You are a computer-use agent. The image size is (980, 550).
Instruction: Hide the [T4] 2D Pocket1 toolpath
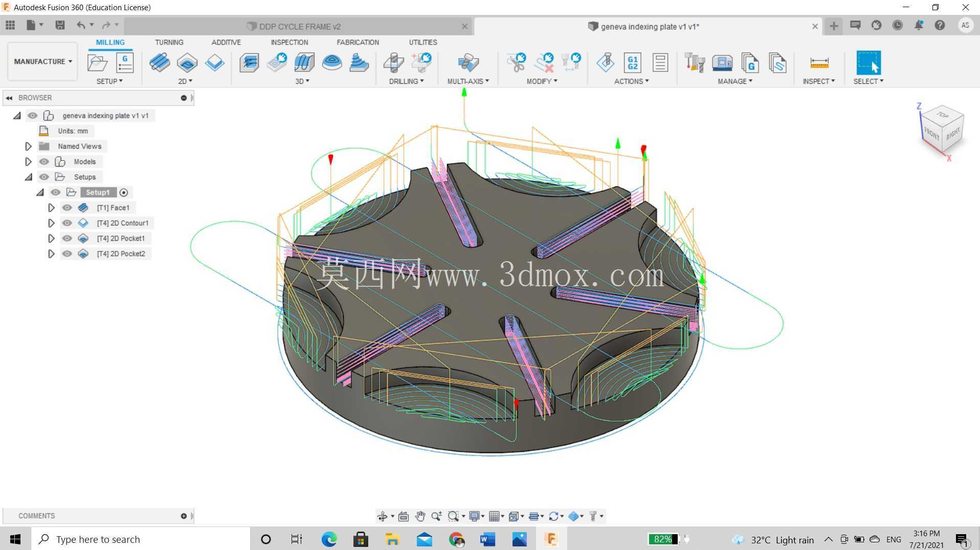click(x=67, y=238)
